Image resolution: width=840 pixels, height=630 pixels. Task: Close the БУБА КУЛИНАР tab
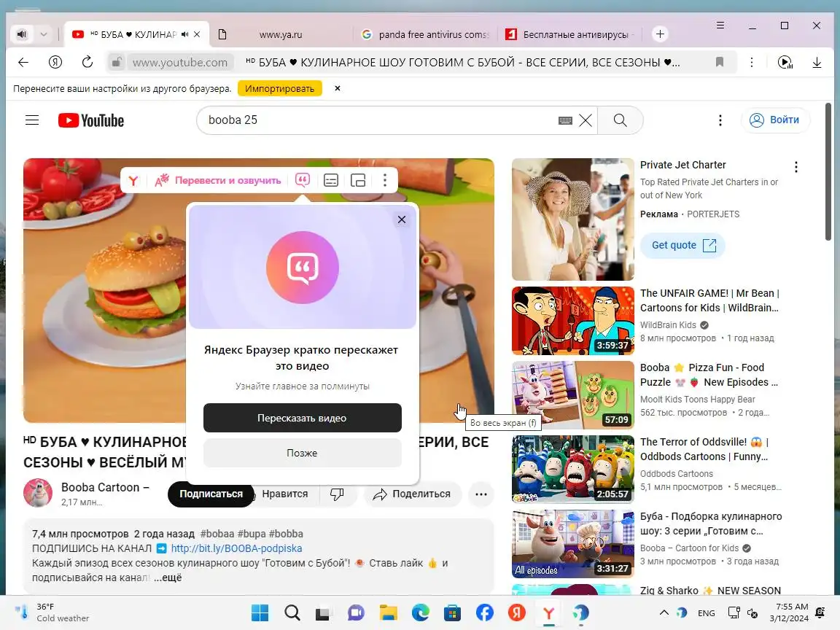point(197,34)
